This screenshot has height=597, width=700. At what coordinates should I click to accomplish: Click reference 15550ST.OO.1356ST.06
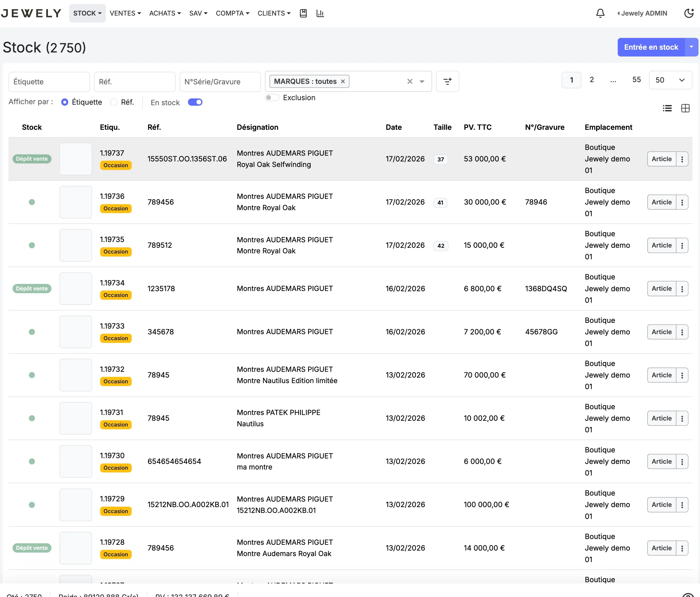[187, 159]
